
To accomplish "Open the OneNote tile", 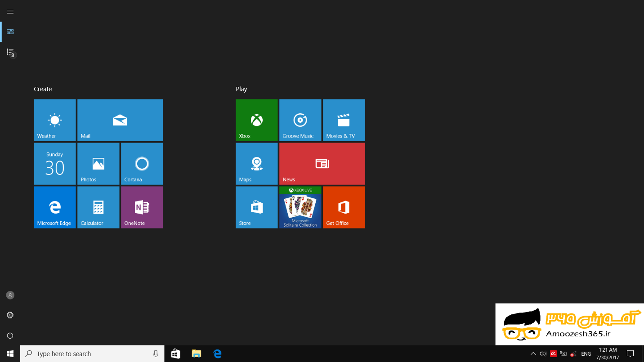I will 142,207.
